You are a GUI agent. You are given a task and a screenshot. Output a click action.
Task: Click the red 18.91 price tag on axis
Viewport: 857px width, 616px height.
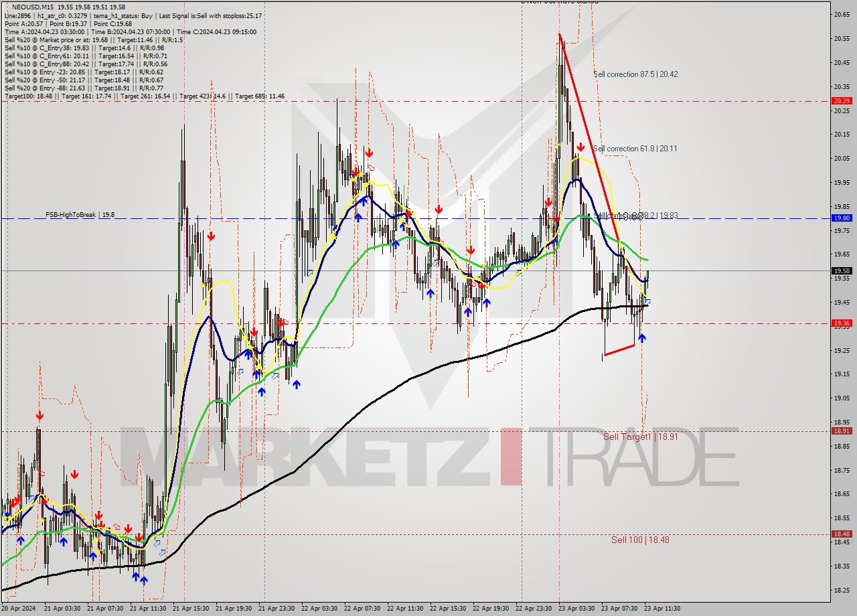842,431
